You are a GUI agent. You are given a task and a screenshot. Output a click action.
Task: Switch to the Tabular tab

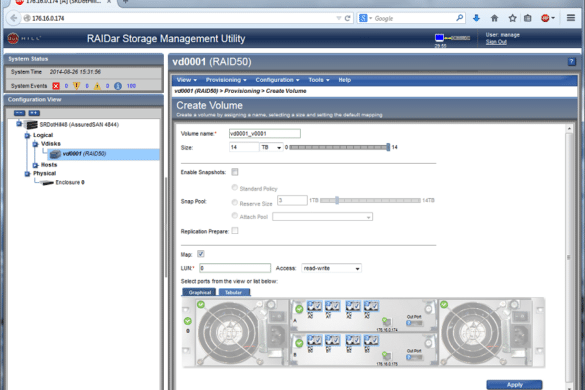[x=234, y=292]
